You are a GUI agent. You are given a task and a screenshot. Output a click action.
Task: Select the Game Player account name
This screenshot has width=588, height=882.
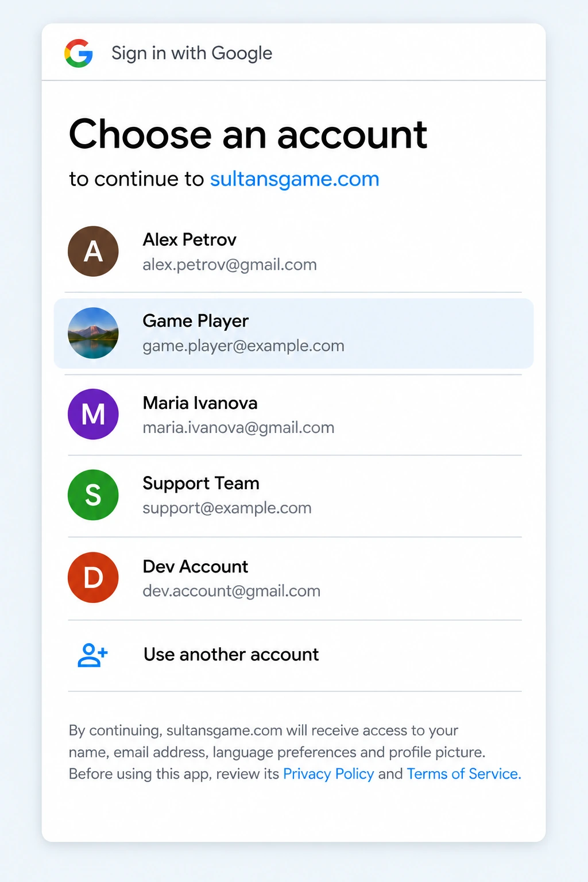(196, 321)
